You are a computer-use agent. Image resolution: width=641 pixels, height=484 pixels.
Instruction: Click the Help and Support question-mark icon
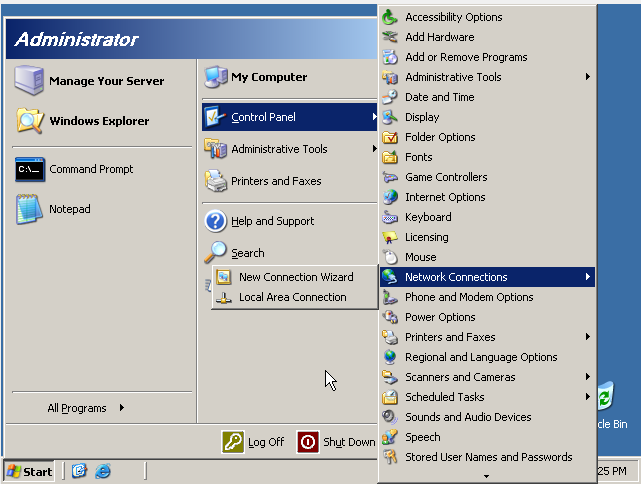pos(215,221)
